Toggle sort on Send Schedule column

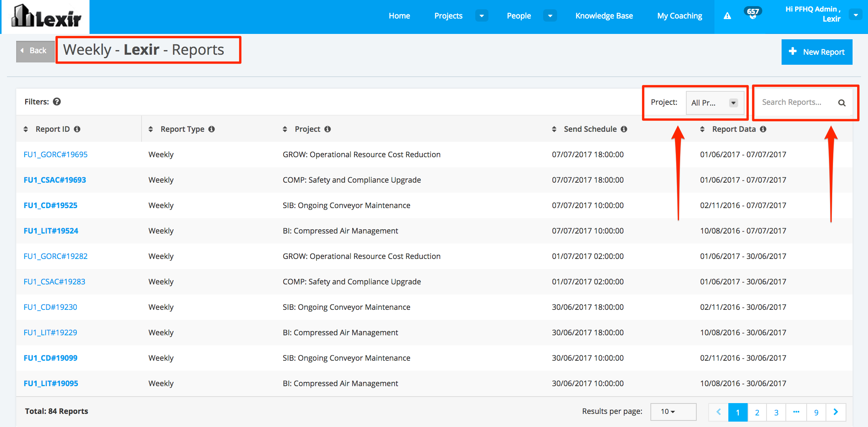tap(554, 129)
